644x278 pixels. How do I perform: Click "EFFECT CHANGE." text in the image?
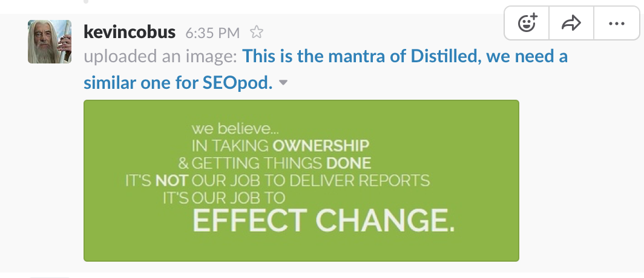tap(324, 220)
